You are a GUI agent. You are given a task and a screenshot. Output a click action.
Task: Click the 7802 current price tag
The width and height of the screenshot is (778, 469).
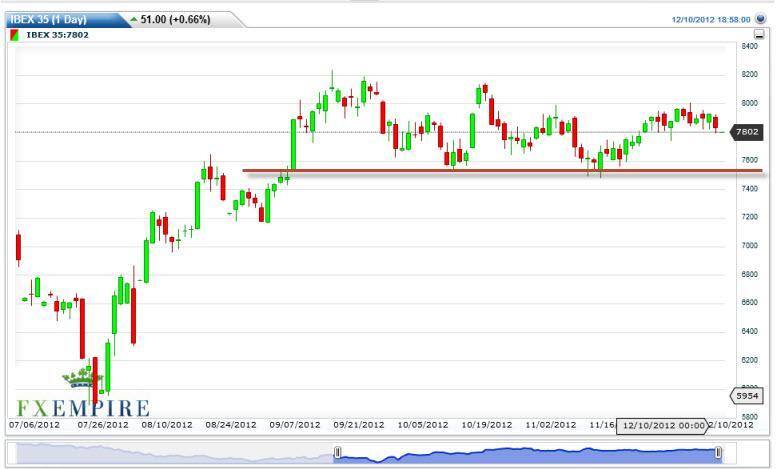click(748, 131)
